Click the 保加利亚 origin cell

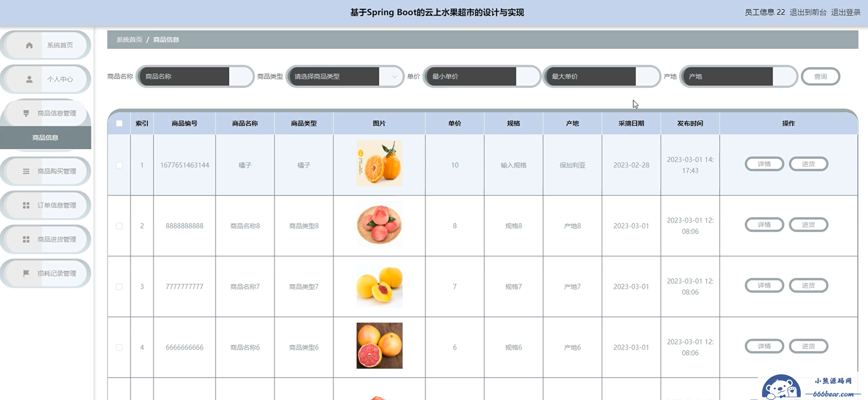click(572, 165)
